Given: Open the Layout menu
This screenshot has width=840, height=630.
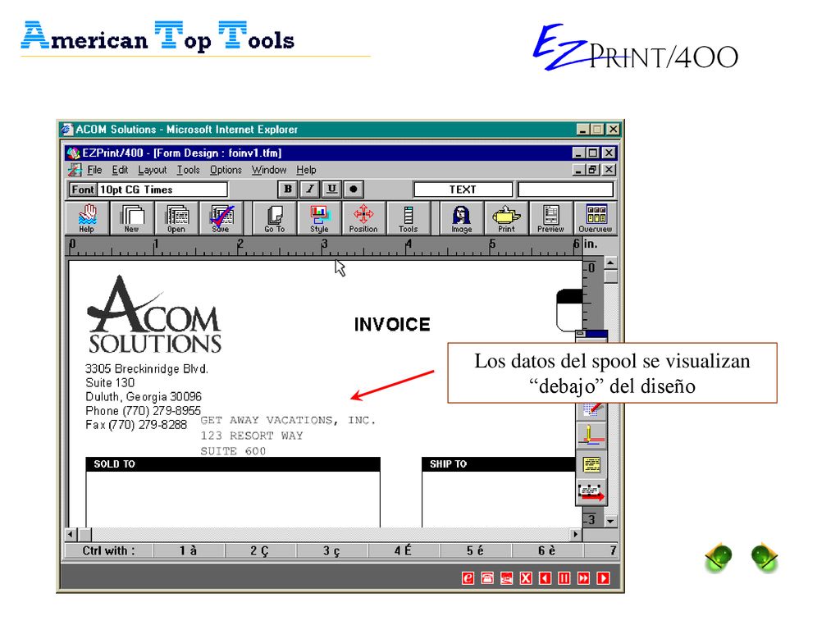Looking at the screenshot, I should point(153,170).
